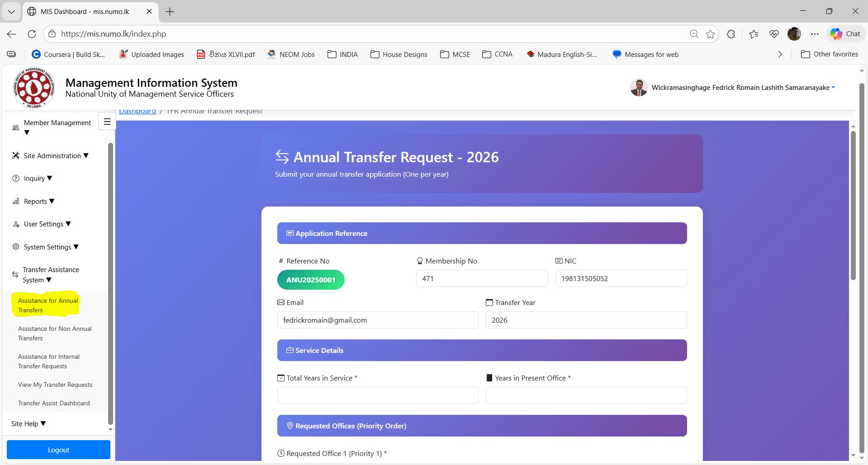Click the browser refresh icon
This screenshot has height=465, width=868.
tap(32, 34)
